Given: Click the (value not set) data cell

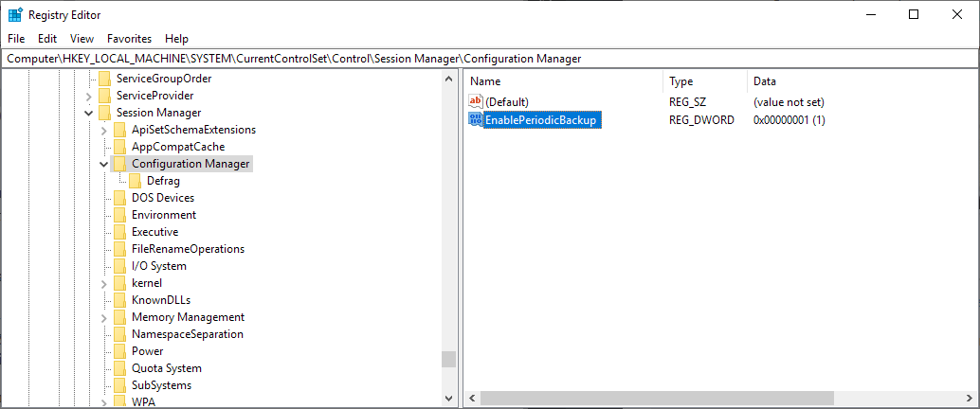Looking at the screenshot, I should 789,102.
